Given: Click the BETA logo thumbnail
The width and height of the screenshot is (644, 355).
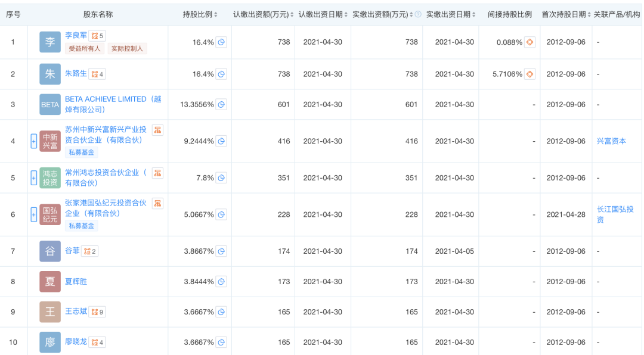Looking at the screenshot, I should pyautogui.click(x=50, y=105).
